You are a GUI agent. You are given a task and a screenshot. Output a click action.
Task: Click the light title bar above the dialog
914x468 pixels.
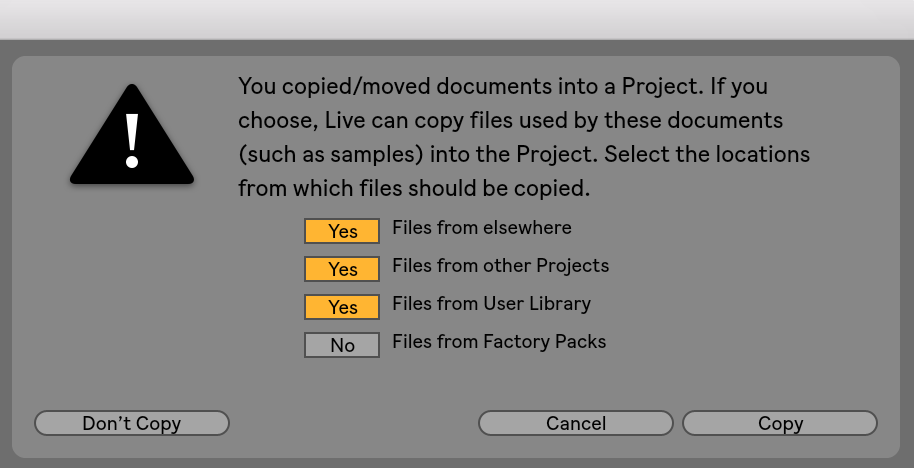pos(457,19)
